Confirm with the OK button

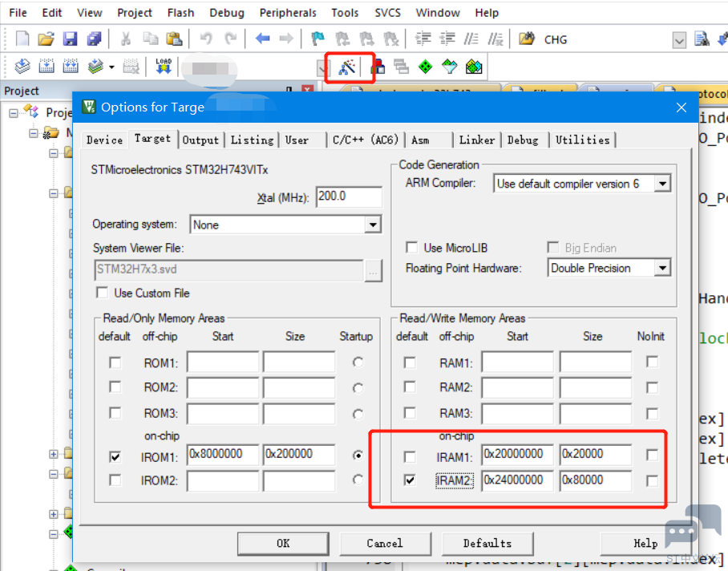[283, 544]
